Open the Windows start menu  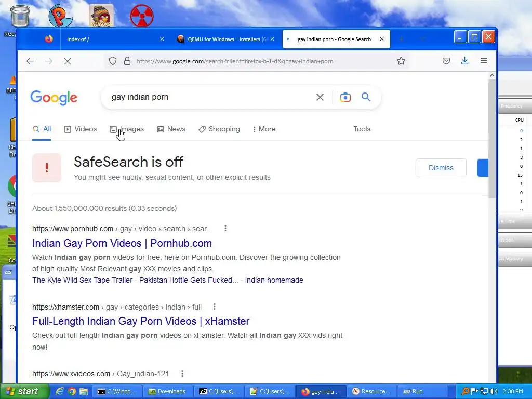(x=24, y=391)
